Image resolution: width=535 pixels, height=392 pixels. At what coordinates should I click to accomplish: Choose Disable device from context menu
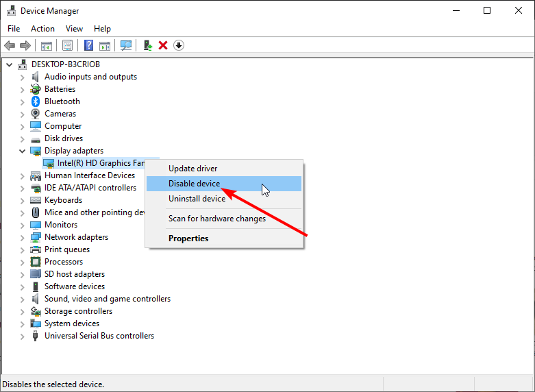pyautogui.click(x=224, y=184)
